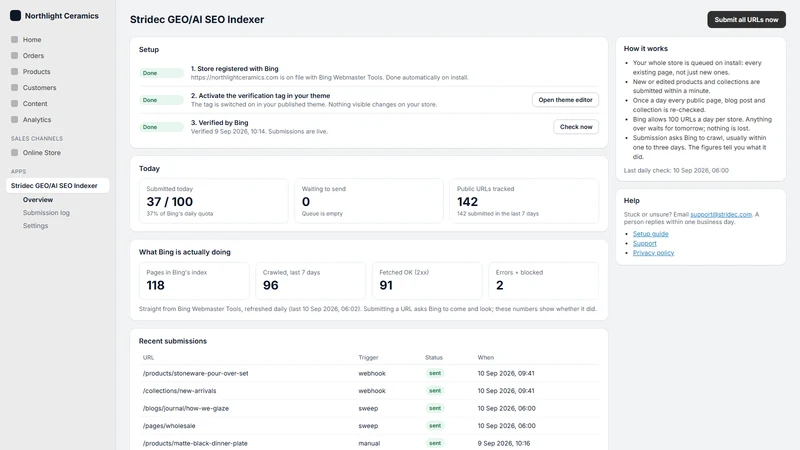
Task: Click the When column header
Action: 486,358
